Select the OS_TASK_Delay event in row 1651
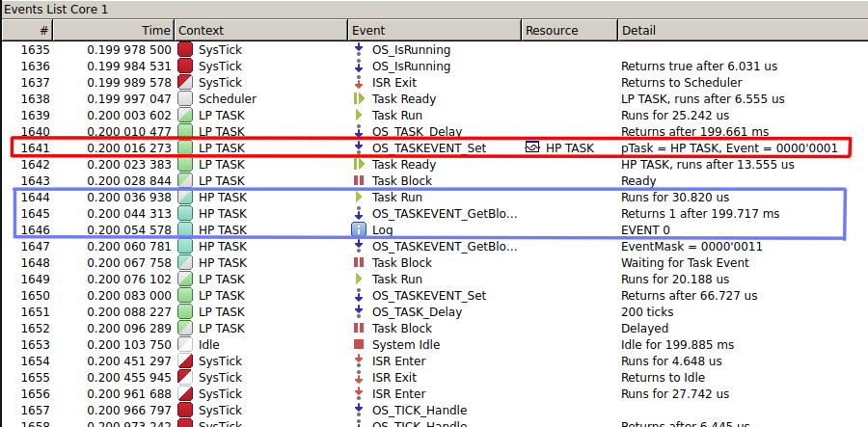This screenshot has height=427, width=868. pos(417,311)
